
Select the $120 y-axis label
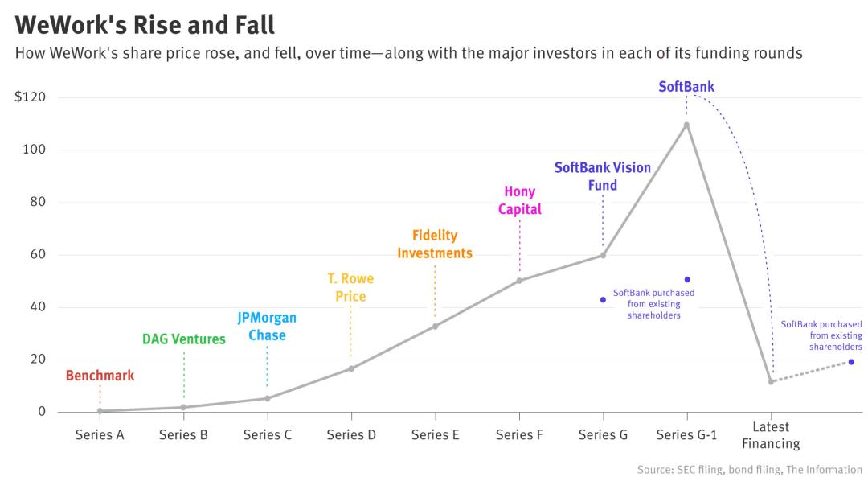point(30,97)
